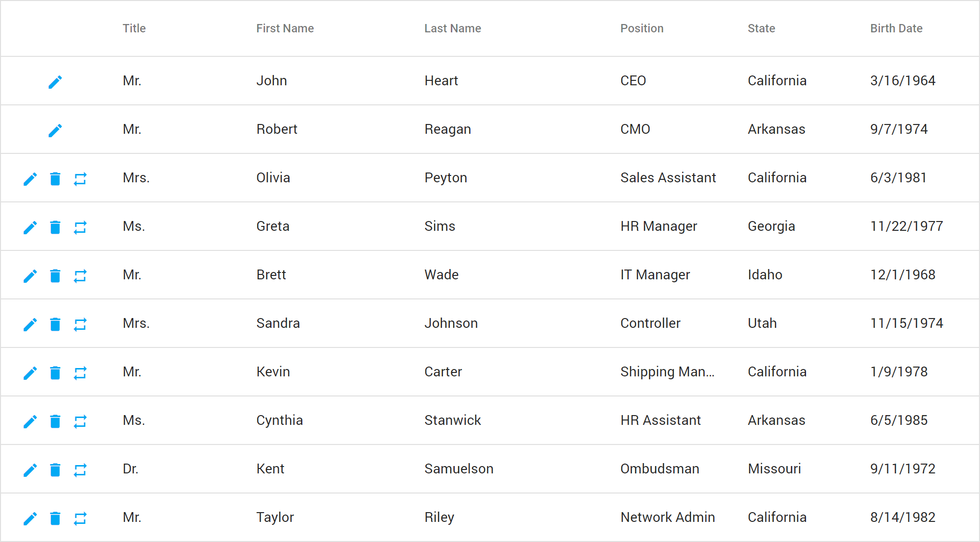Image resolution: width=980 pixels, height=542 pixels.
Task: Delete the Olivia Peyton row
Action: pos(55,178)
